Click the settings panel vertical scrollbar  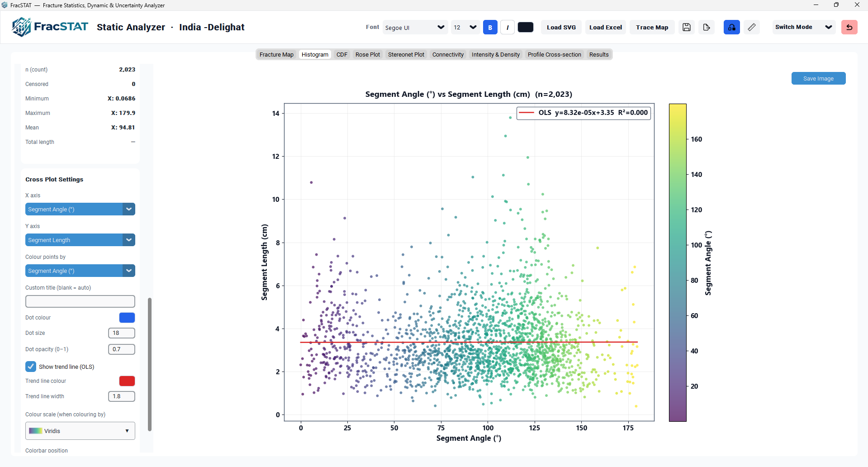click(150, 364)
